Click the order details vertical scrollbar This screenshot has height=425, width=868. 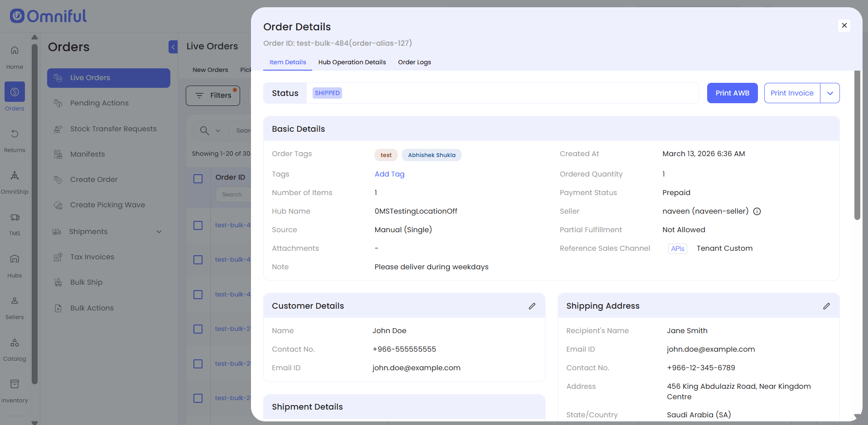pos(857,145)
